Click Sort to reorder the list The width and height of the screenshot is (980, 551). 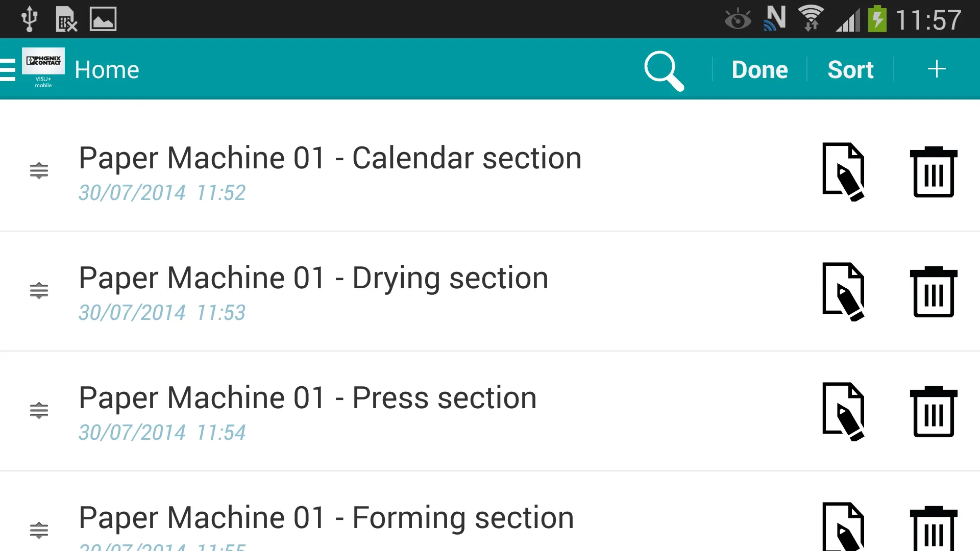(x=850, y=69)
